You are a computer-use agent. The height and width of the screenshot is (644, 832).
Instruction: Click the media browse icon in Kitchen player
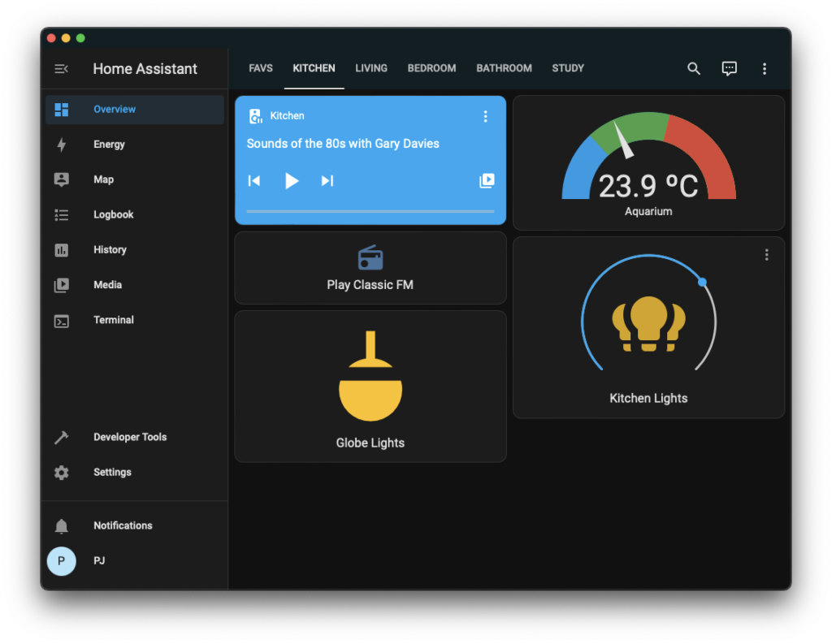(487, 180)
